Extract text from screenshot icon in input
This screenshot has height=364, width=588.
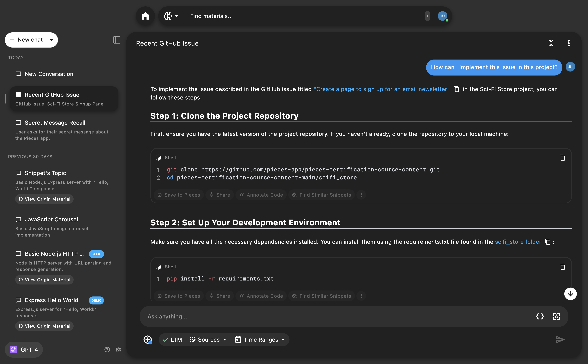(556, 316)
